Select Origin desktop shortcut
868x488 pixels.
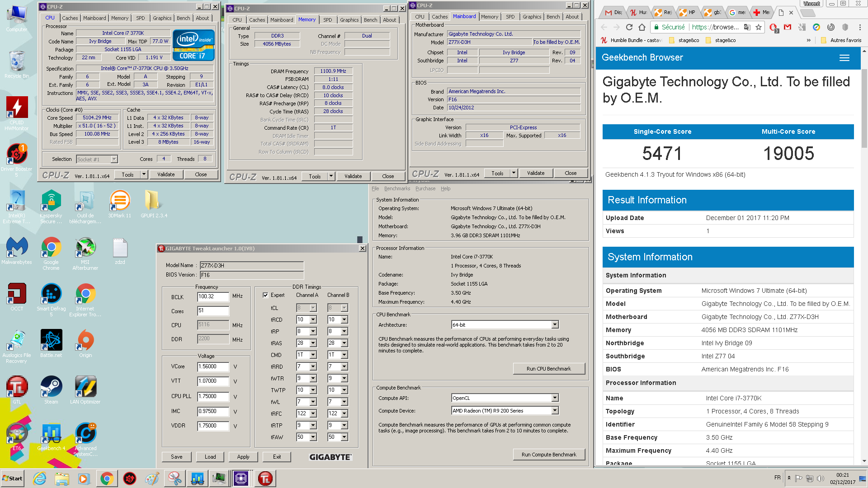pyautogui.click(x=85, y=343)
